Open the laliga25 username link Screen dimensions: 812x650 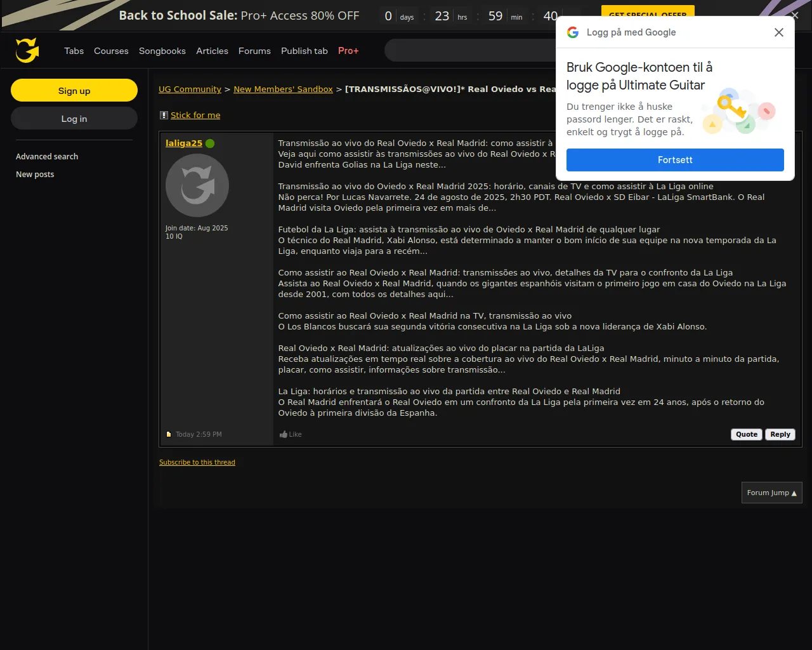pos(184,143)
